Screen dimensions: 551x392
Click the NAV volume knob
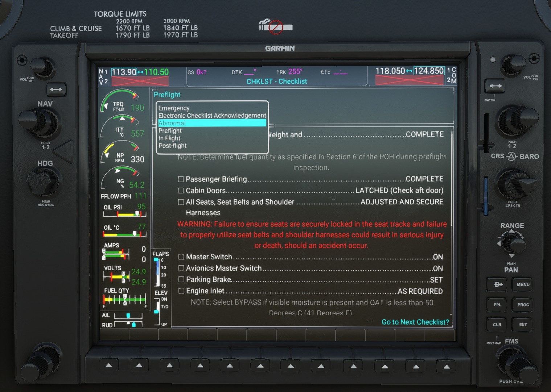click(43, 67)
